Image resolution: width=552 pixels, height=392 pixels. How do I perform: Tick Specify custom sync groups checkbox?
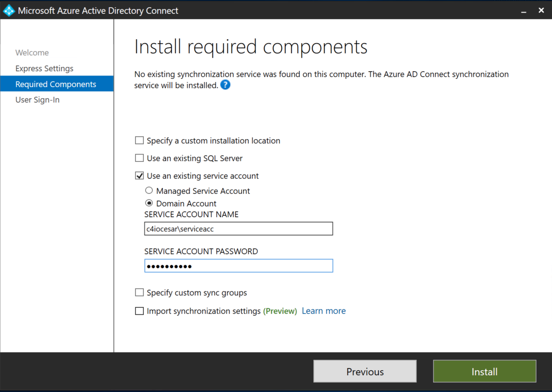click(x=139, y=292)
